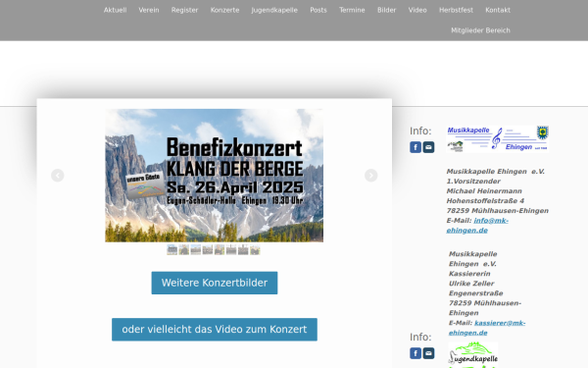Open the Mitglieder Bereich link

click(x=480, y=30)
